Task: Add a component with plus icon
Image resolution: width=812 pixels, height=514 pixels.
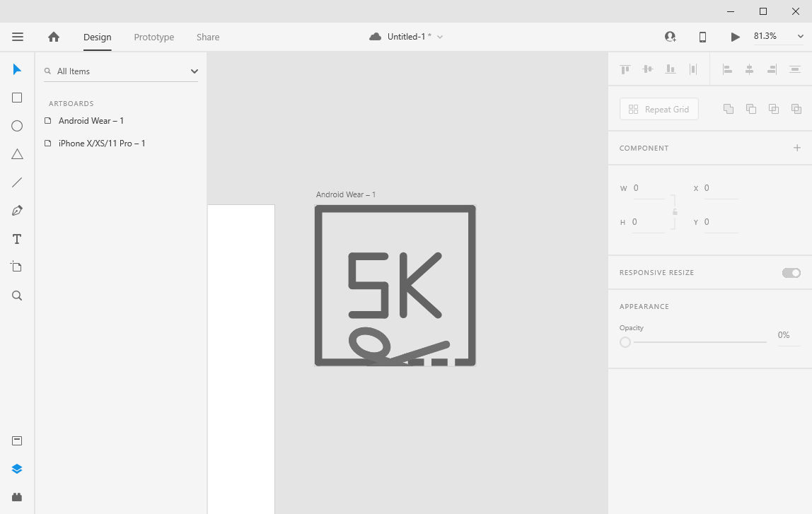Action: click(x=797, y=148)
